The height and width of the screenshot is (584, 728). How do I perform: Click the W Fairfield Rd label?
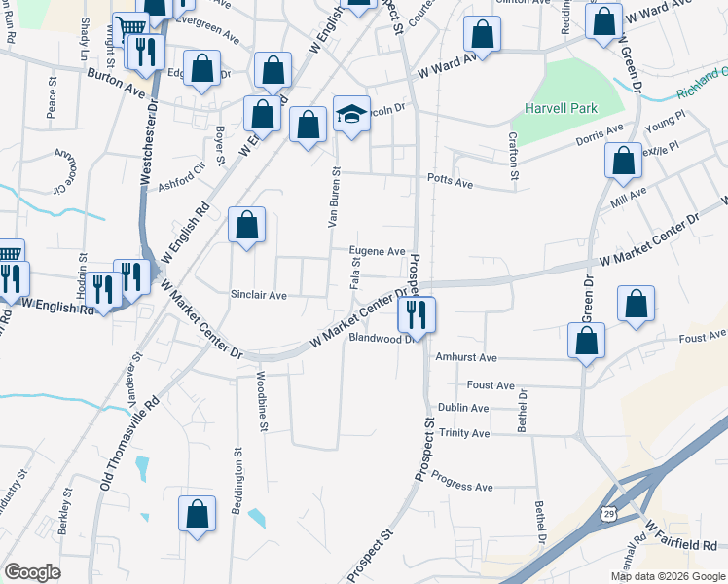(x=681, y=535)
